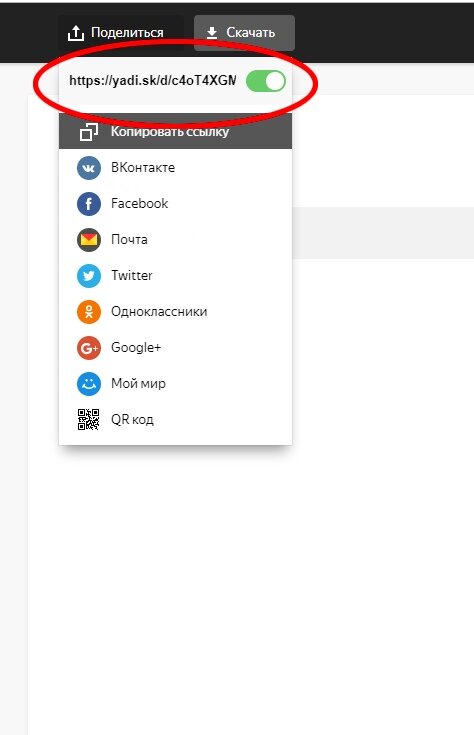Click the Одноклассники orange icon
This screenshot has width=474, height=735.
coord(89,312)
